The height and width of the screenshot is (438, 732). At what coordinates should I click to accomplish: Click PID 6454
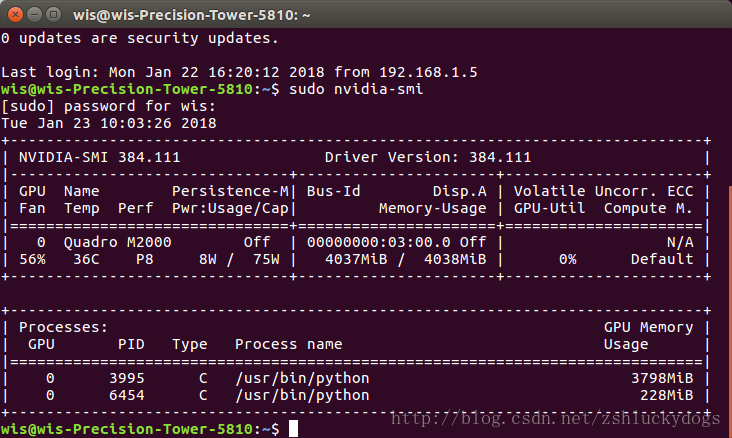point(127,396)
